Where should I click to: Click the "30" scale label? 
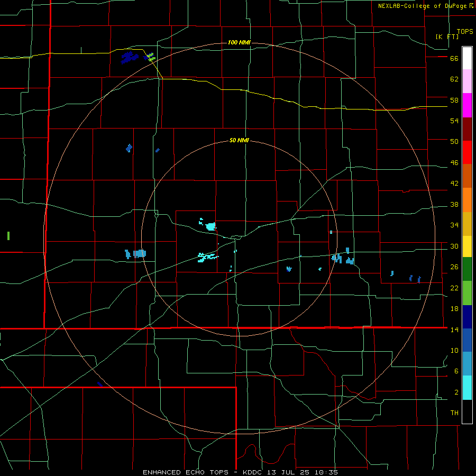pyautogui.click(x=454, y=246)
